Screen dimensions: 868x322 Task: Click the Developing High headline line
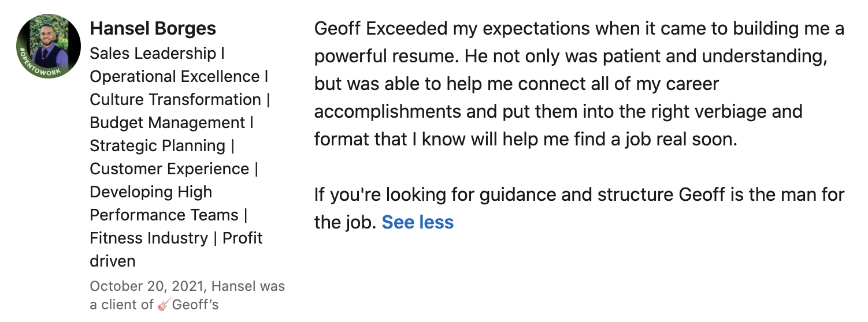point(151,192)
